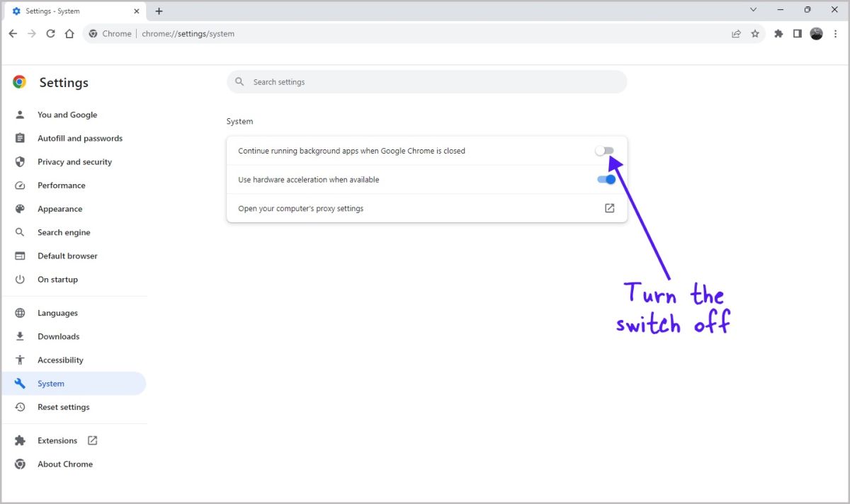The image size is (850, 504).
Task: Disable hardware acceleration when available
Action: click(x=605, y=179)
